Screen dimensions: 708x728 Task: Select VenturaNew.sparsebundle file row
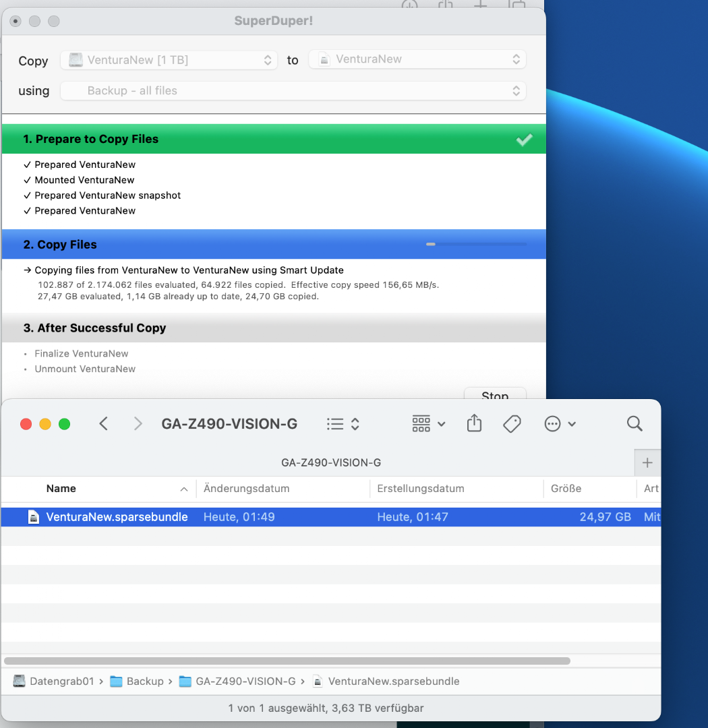click(331, 517)
